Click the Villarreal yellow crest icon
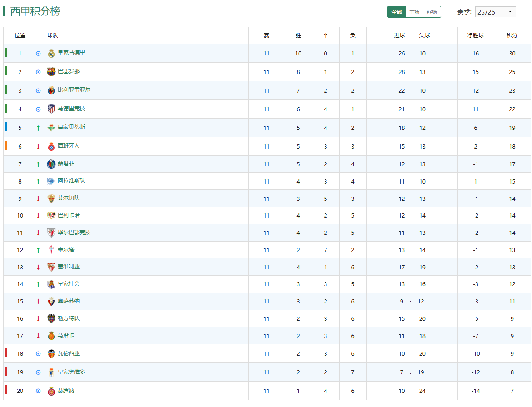The height and width of the screenshot is (407, 532). (51, 90)
